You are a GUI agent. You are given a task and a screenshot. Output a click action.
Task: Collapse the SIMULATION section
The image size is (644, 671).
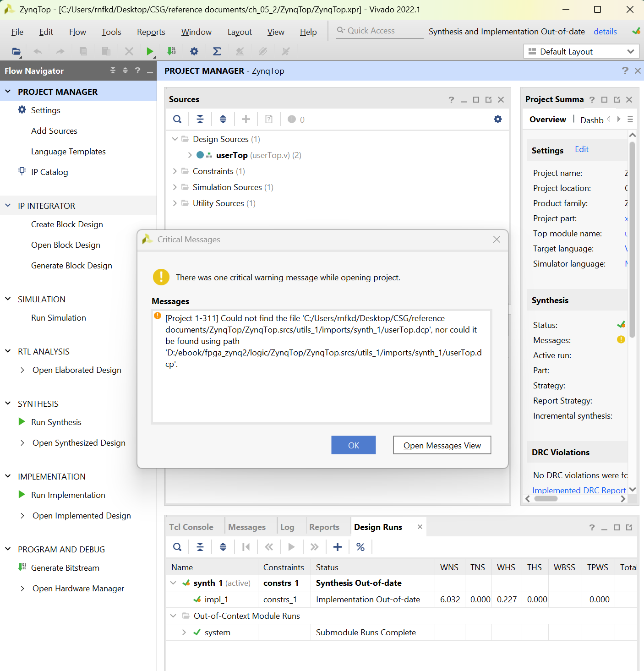click(8, 299)
